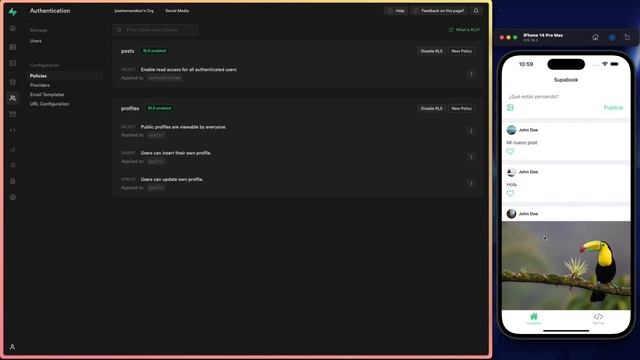Open the Edge Functions code sidebar icon
The width and height of the screenshot is (640, 360).
click(x=13, y=130)
